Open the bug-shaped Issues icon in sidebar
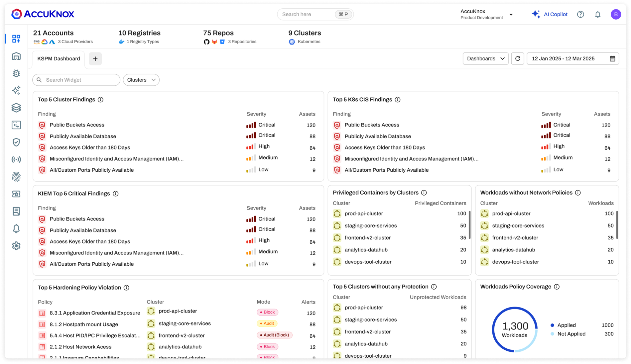Viewport: 631px width, 364px height. click(x=16, y=73)
